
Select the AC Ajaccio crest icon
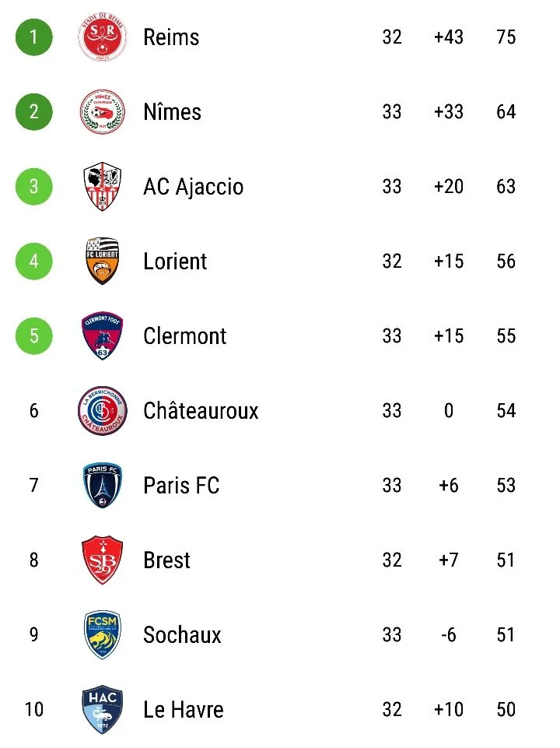point(103,187)
